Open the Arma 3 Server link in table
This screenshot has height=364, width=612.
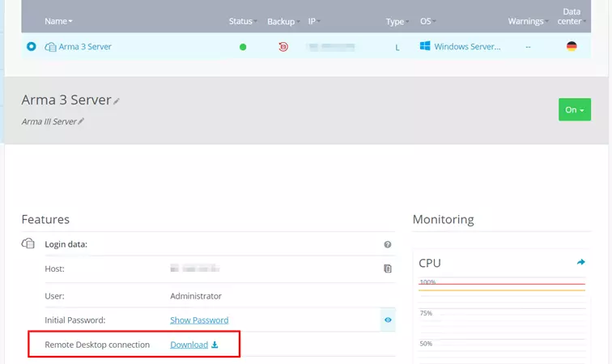tap(85, 46)
